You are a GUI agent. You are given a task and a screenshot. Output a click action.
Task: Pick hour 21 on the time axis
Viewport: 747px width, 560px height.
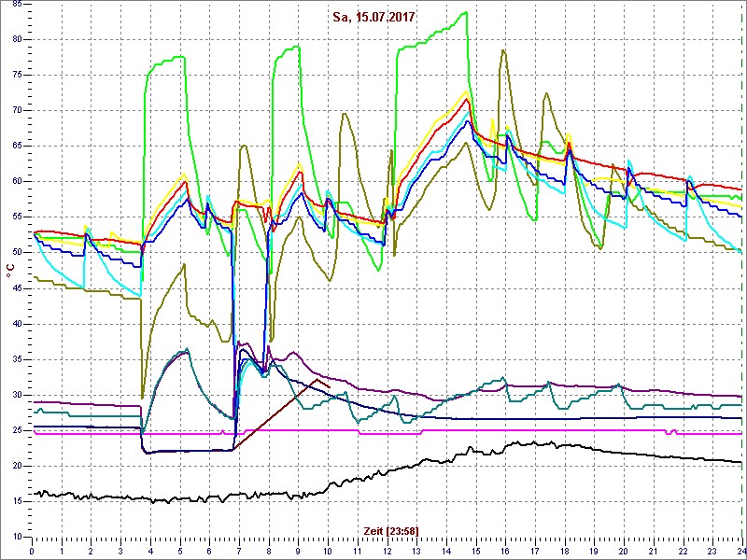pos(653,550)
